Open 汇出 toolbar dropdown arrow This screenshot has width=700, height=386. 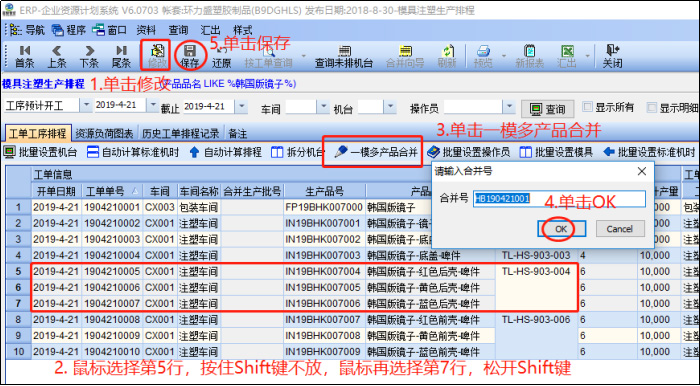click(x=588, y=56)
